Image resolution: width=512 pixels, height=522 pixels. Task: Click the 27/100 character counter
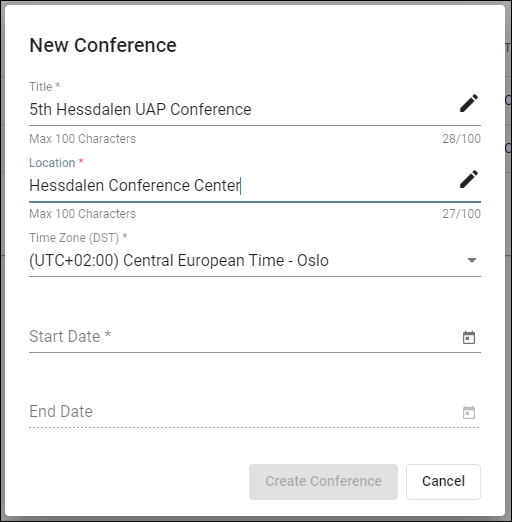[461, 214]
